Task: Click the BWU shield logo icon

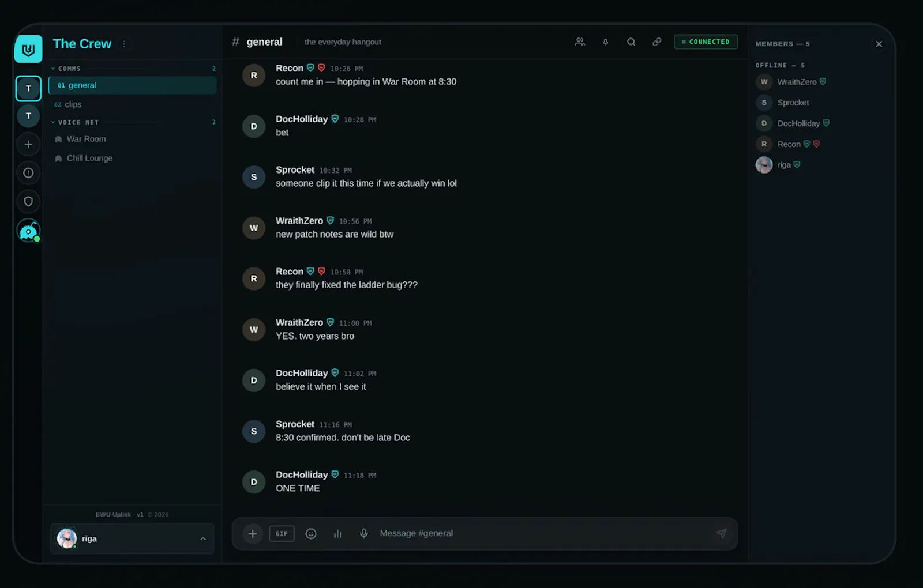Action: [28, 49]
